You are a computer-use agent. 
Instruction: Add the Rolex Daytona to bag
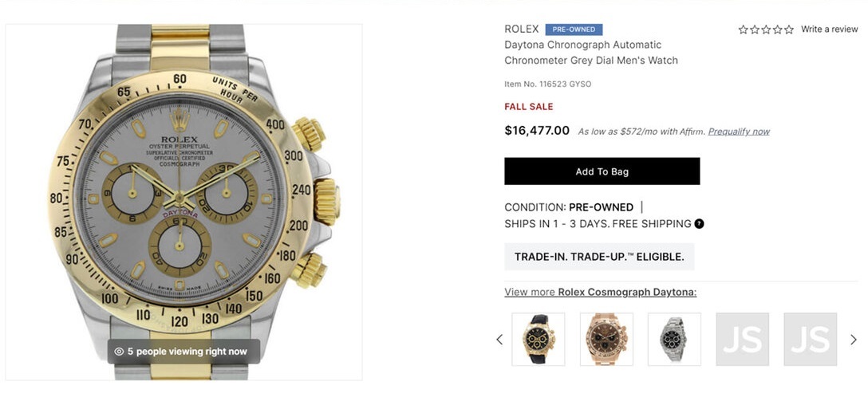tap(602, 171)
